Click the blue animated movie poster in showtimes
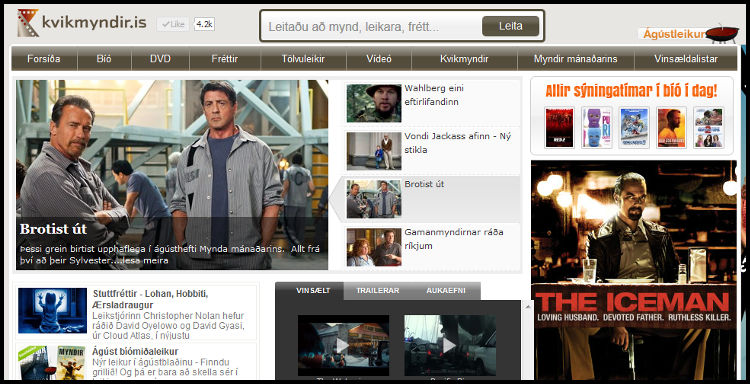750x384 pixels. point(634,128)
